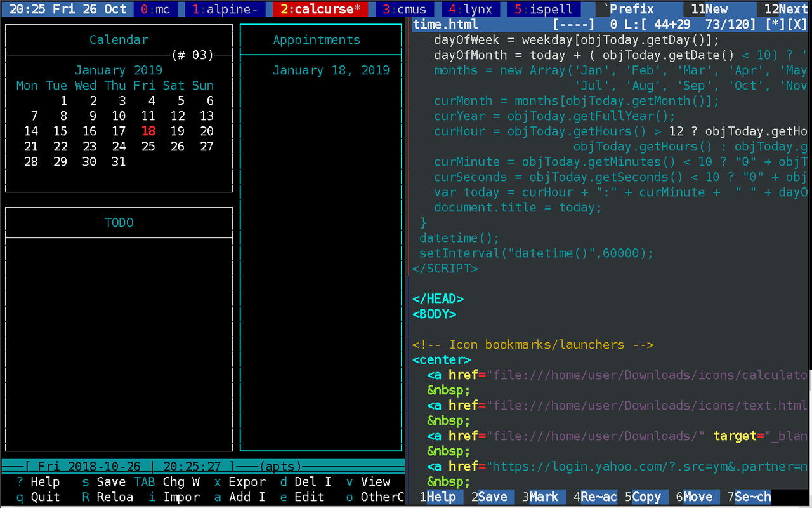Select highlighted day 18 in calendar
This screenshot has height=508, width=812.
[148, 131]
